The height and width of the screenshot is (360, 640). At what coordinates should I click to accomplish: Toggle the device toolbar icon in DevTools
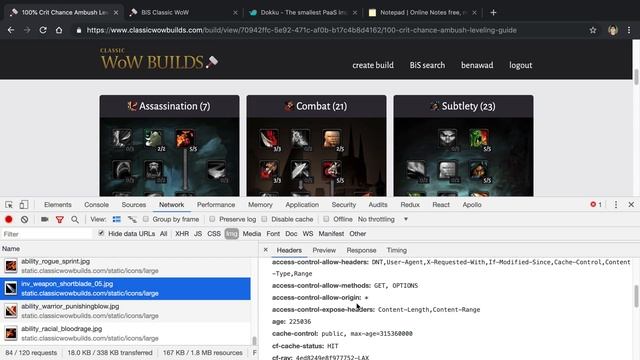(x=24, y=204)
